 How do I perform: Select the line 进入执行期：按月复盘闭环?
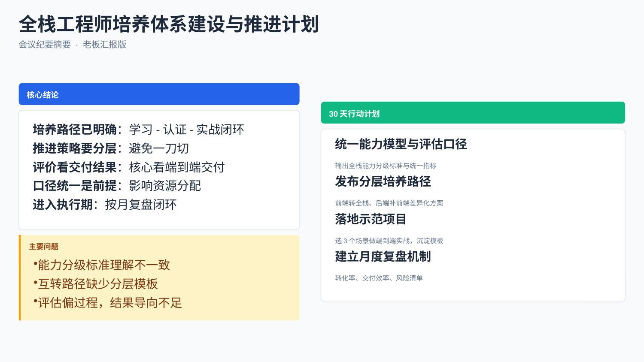pyautogui.click(x=105, y=204)
